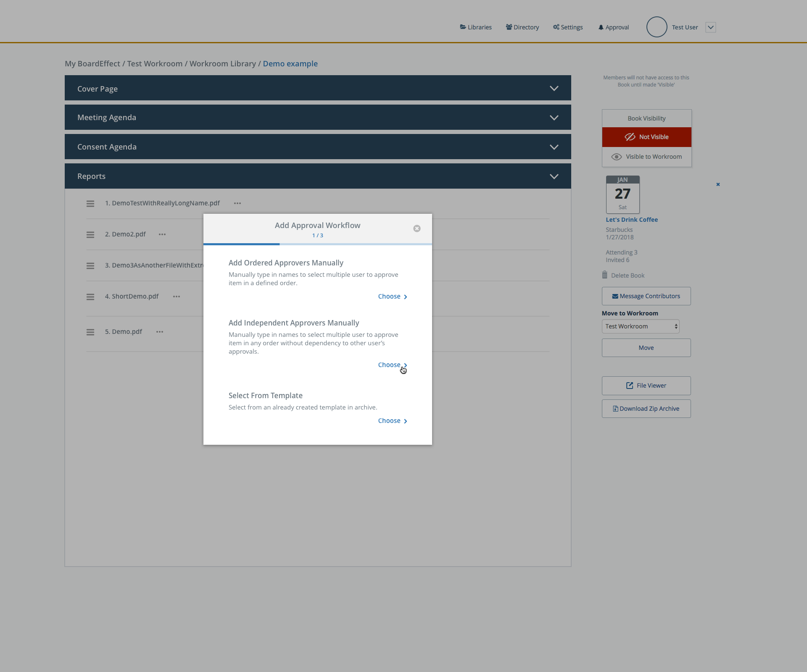Viewport: 807px width, 672px height.
Task: Open Test User account dropdown arrow
Action: (x=710, y=27)
